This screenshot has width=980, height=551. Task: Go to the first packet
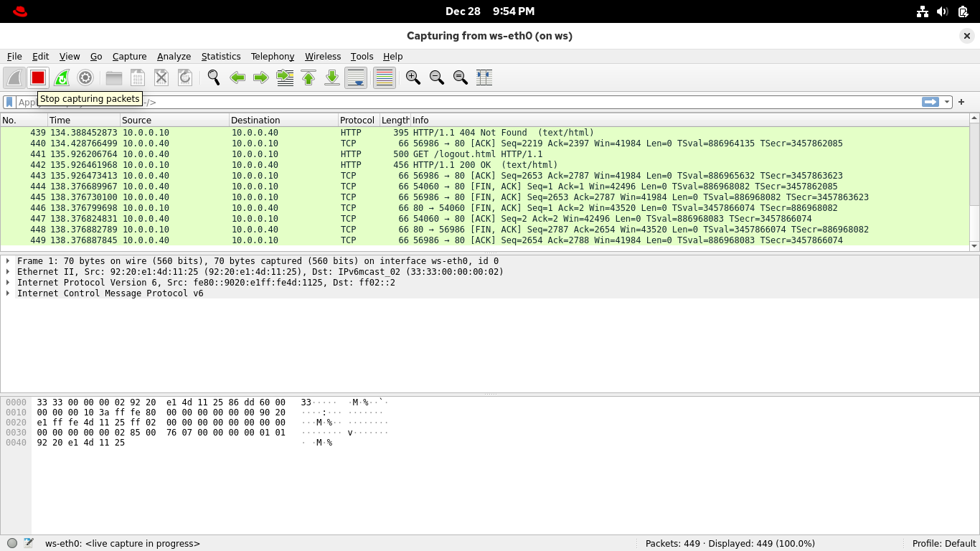click(x=308, y=77)
